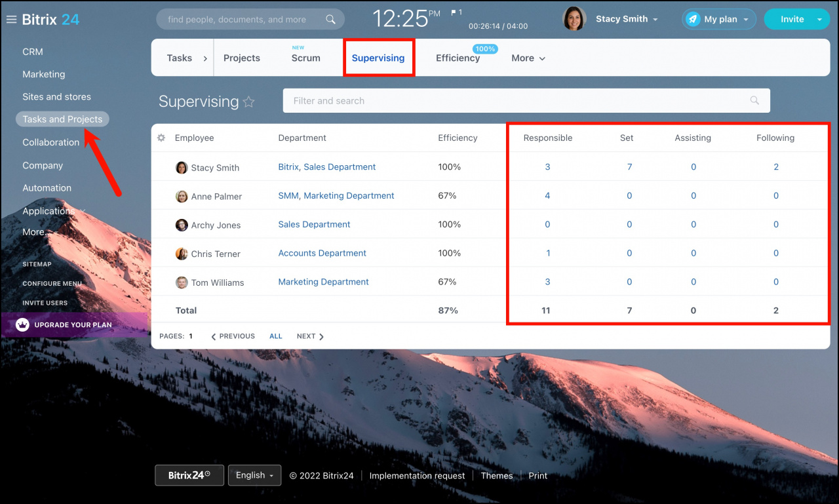Screen dimensions: 839x504
Task: Show all pages via ALL link
Action: [276, 336]
